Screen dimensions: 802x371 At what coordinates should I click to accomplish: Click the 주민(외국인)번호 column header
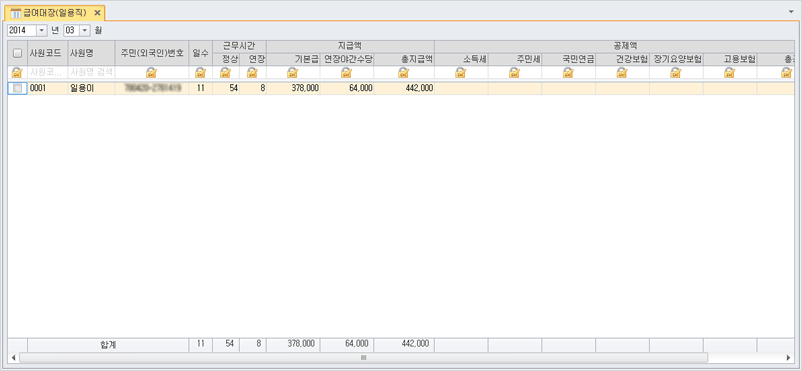pyautogui.click(x=152, y=53)
